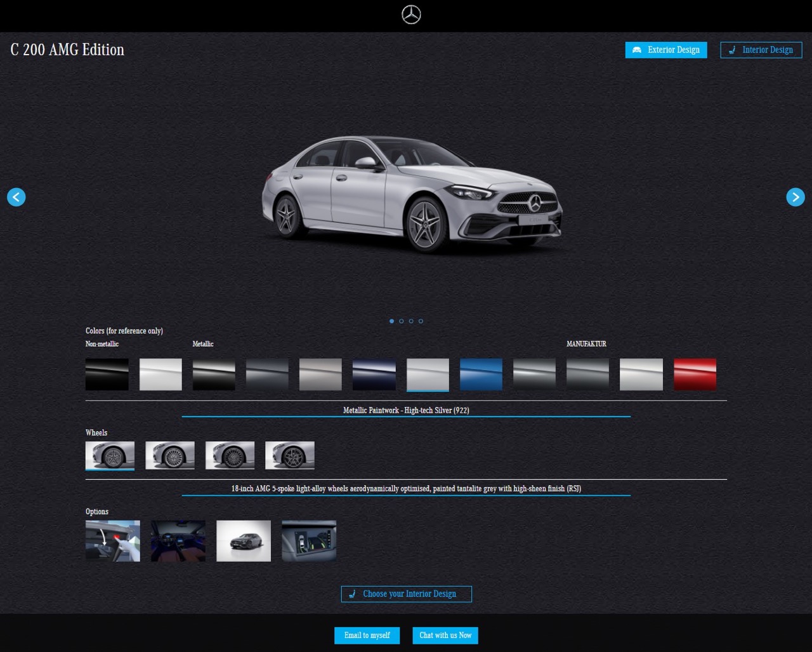
Task: Select the Exterior Design tab
Action: [x=665, y=50]
